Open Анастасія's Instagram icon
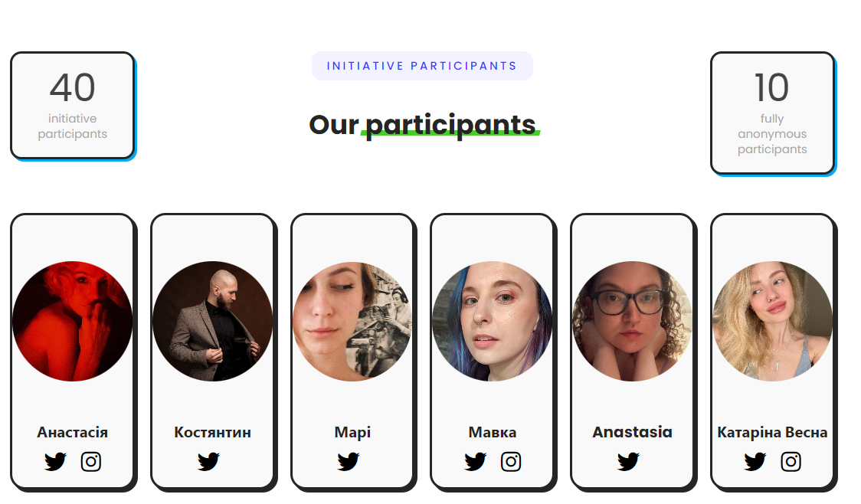 (90, 462)
